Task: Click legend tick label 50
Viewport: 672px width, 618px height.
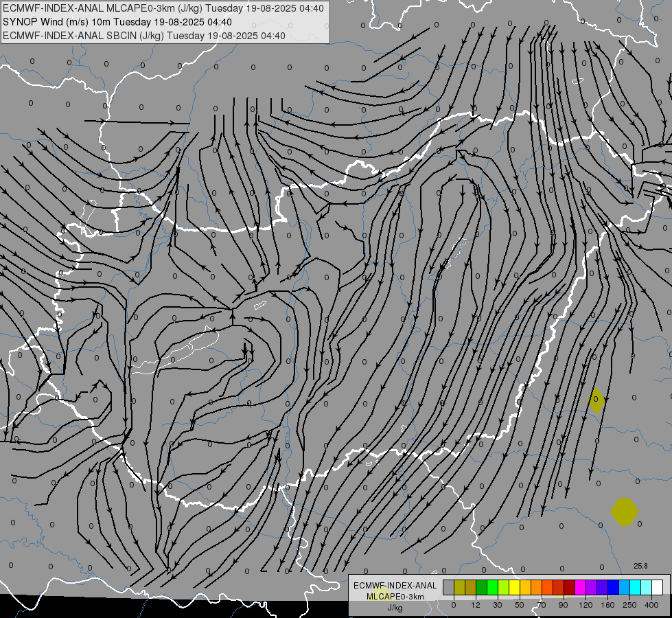Action: pos(520,605)
